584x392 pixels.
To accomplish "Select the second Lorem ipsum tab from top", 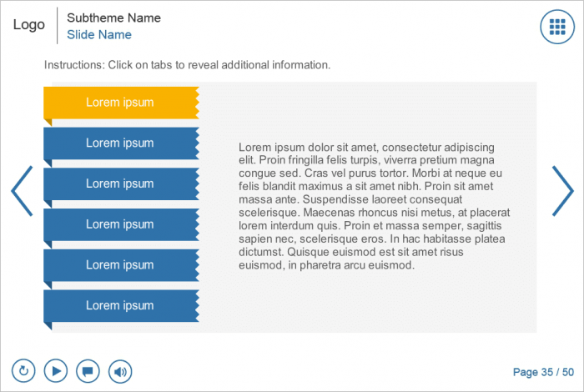I will [x=120, y=143].
